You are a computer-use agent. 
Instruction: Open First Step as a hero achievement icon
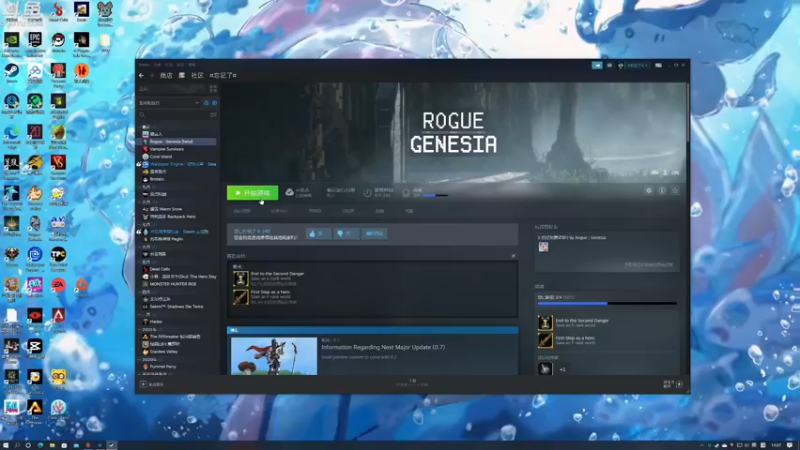click(x=241, y=297)
